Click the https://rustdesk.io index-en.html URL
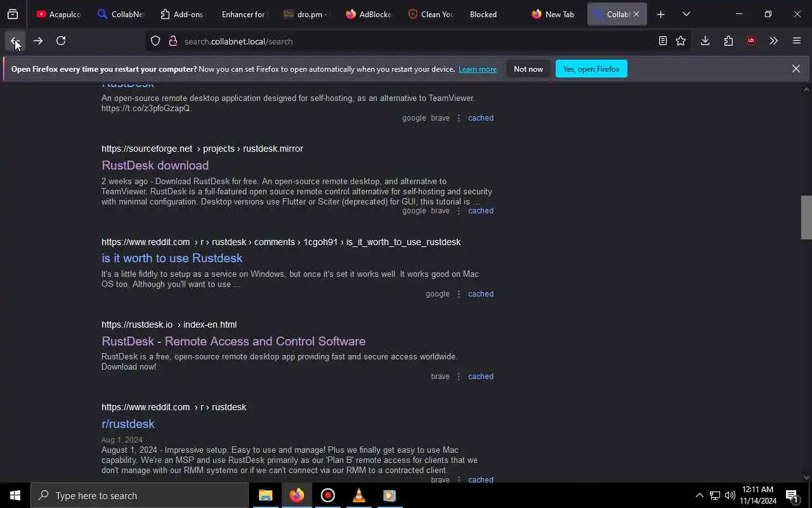The image size is (812, 508). coord(169,324)
